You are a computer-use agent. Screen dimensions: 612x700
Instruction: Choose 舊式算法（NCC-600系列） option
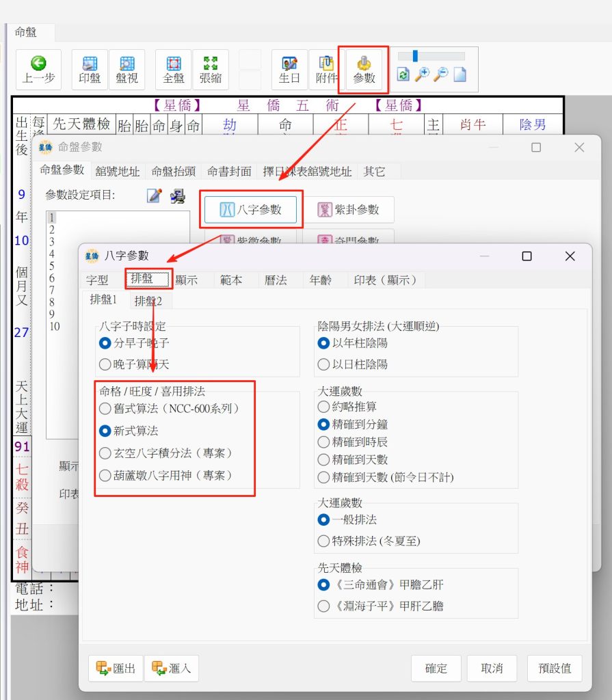coord(105,409)
